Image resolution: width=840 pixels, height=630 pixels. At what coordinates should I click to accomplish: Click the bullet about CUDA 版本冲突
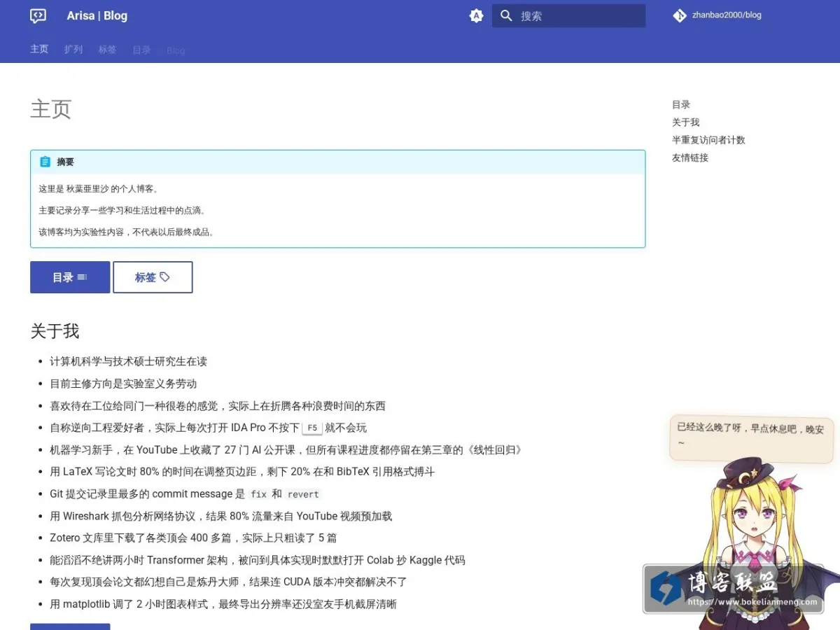(228, 582)
